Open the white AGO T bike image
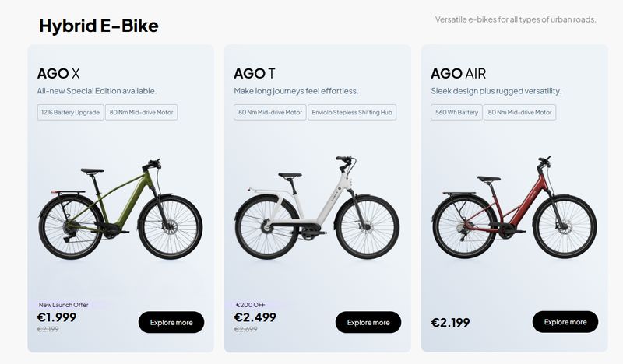Image resolution: width=623 pixels, height=364 pixels. click(x=317, y=208)
